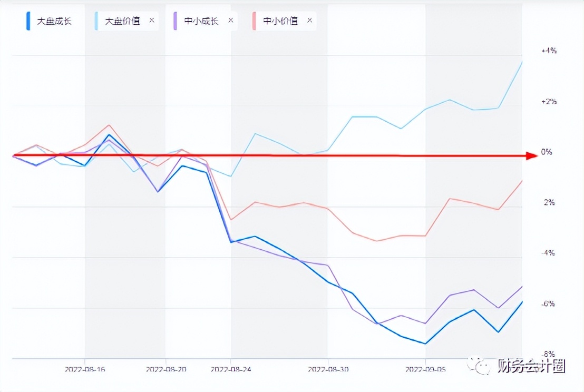Screen dimensions: 584x392
Task: Click the 2022-08-24 date label
Action: 230,369
